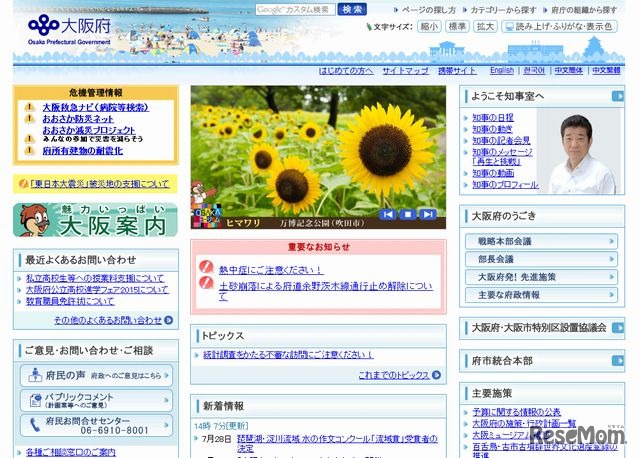Click arrow icon beside その他のよくあるお問い合わせ
This screenshot has height=458, width=640.
tap(169, 320)
